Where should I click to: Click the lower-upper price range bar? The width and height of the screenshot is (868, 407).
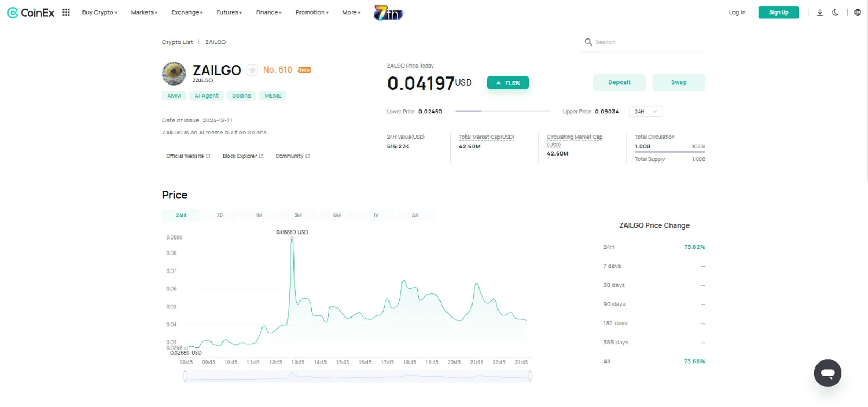[503, 111]
